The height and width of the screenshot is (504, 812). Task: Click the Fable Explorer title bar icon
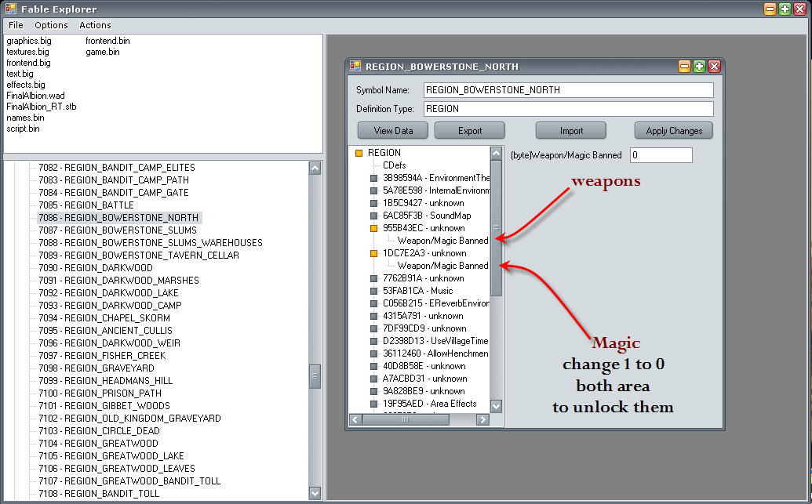click(x=9, y=9)
